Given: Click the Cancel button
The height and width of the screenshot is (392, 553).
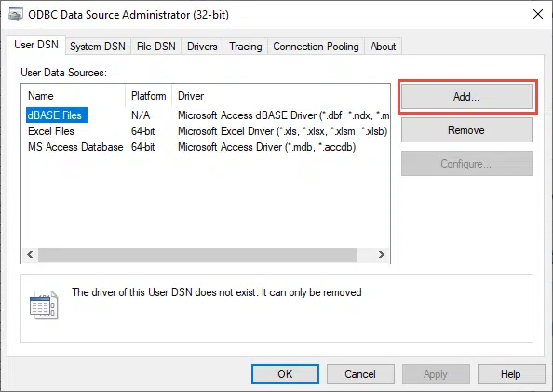Looking at the screenshot, I should (360, 373).
